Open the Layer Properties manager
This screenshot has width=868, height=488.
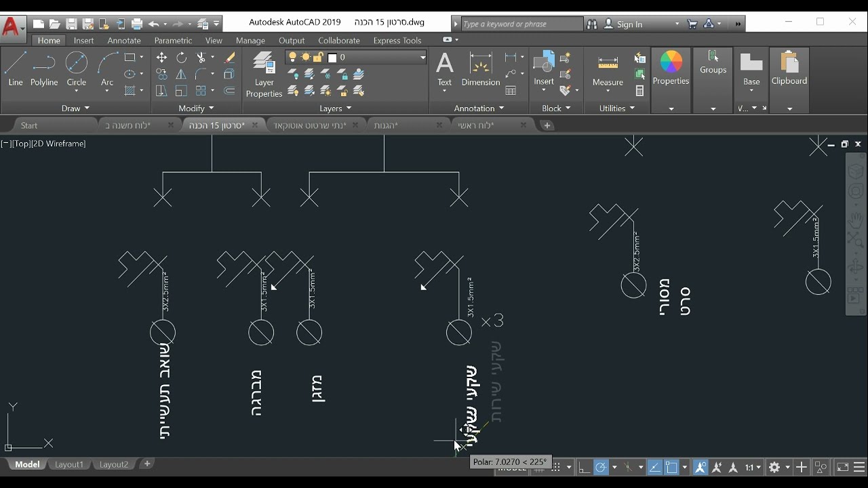pyautogui.click(x=264, y=74)
